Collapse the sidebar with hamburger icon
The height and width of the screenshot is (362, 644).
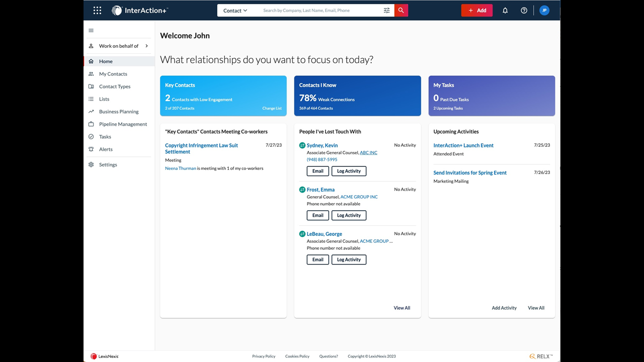click(x=91, y=31)
